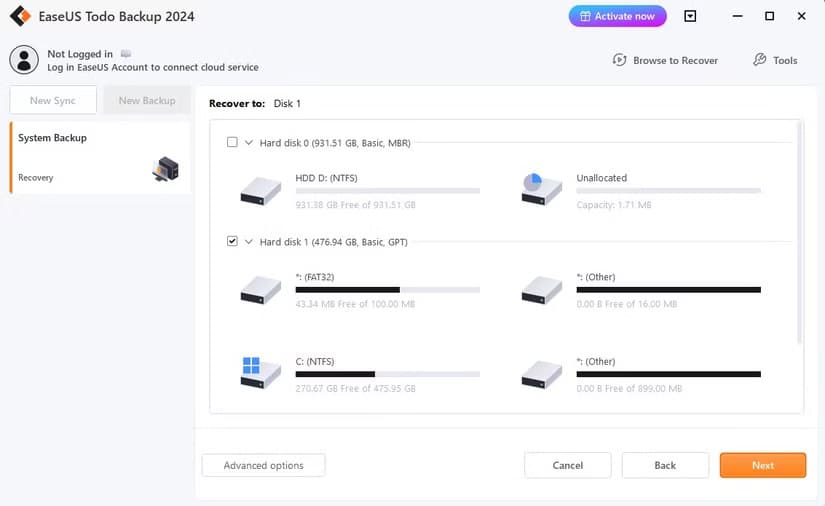
Task: Click the 899.00 MB Other partition usage bar
Action: point(669,374)
